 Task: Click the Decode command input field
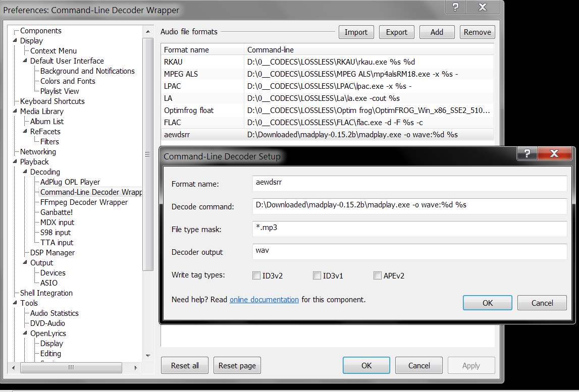(409, 206)
